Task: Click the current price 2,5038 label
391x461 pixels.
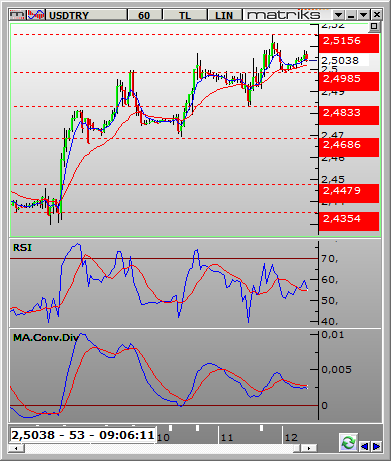Action: point(344,61)
